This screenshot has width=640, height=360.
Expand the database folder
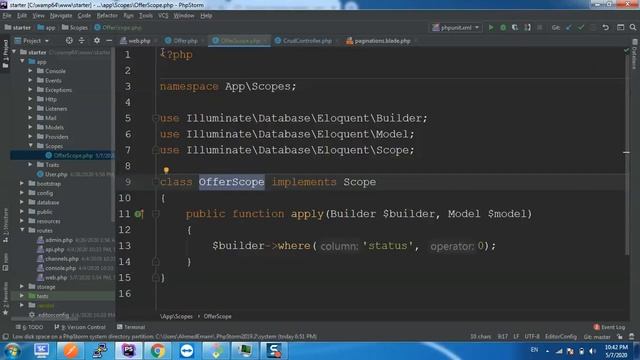click(x=22, y=202)
